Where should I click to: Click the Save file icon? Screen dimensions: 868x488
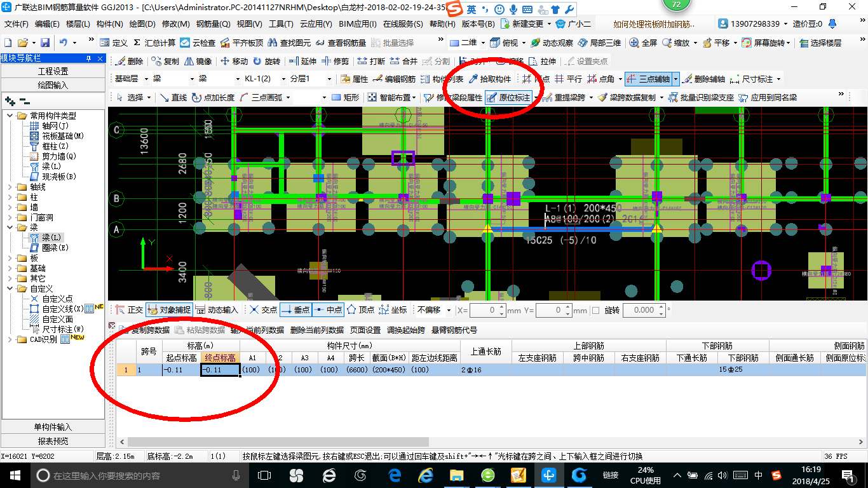click(x=45, y=43)
